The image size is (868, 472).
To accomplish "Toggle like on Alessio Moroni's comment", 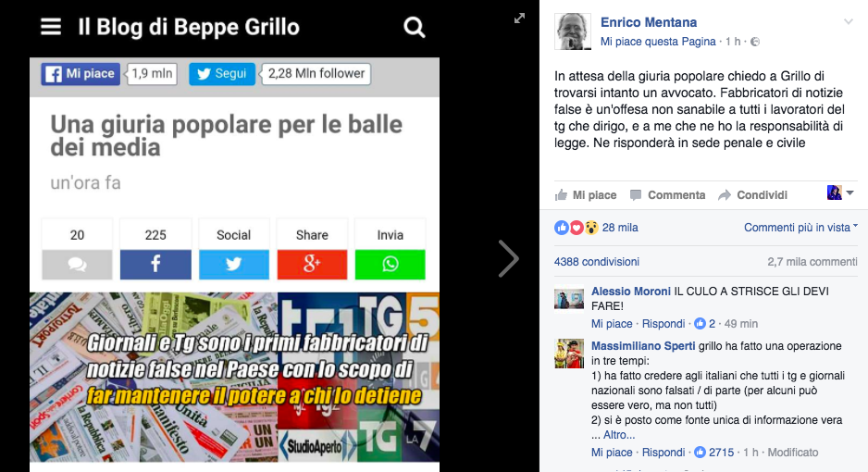I will coord(612,324).
